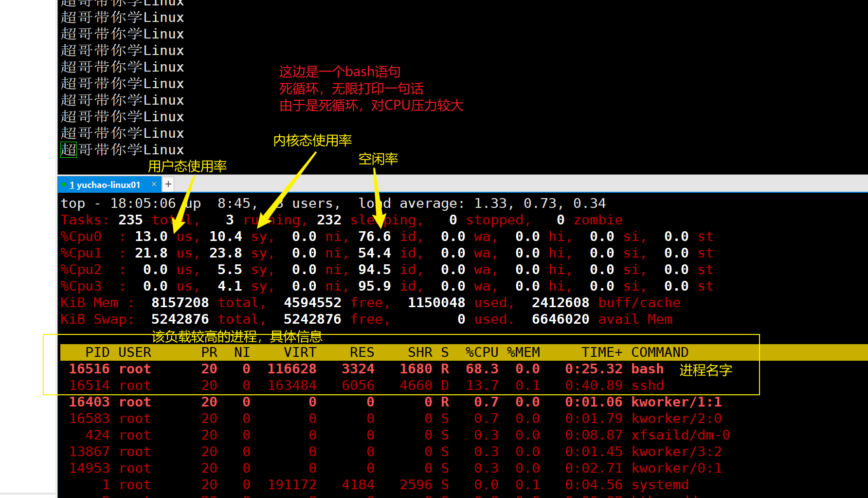This screenshot has height=498, width=868.
Task: Click the xfsaild/dm-0 process entry
Action: click(680, 435)
